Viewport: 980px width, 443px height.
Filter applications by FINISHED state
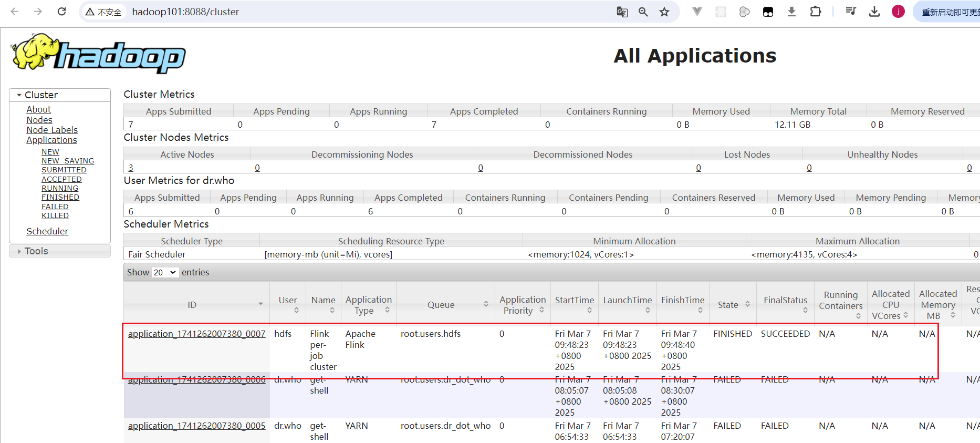pyautogui.click(x=60, y=197)
